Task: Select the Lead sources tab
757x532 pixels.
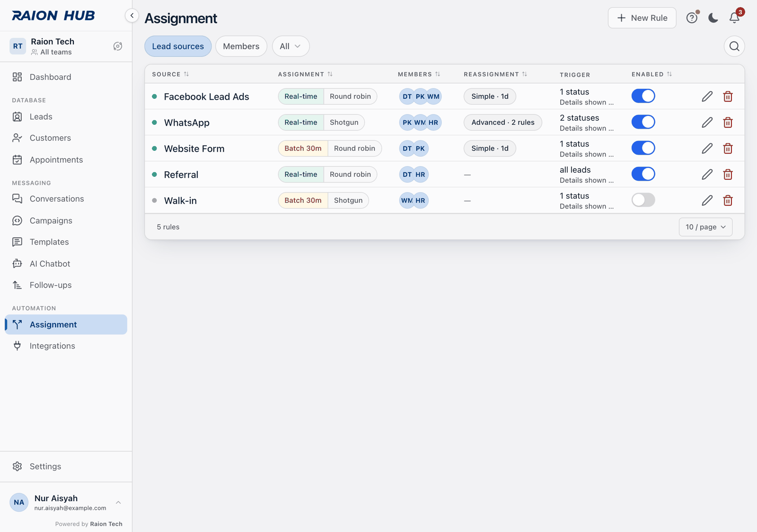Action: tap(178, 46)
